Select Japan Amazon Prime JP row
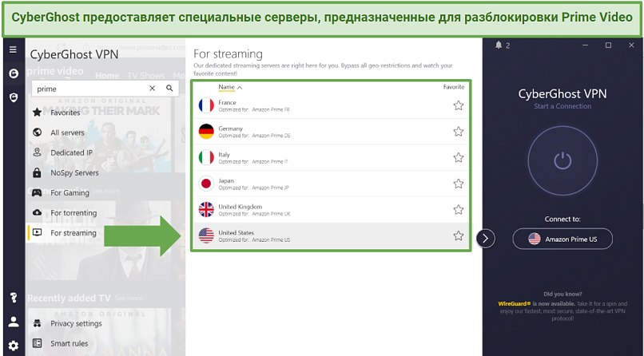 (331, 184)
